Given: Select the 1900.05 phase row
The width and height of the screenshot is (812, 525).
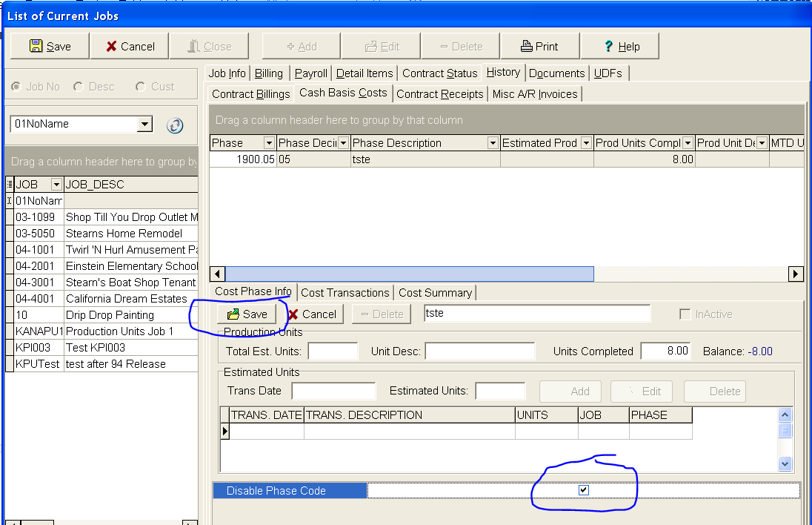Looking at the screenshot, I should 507,159.
